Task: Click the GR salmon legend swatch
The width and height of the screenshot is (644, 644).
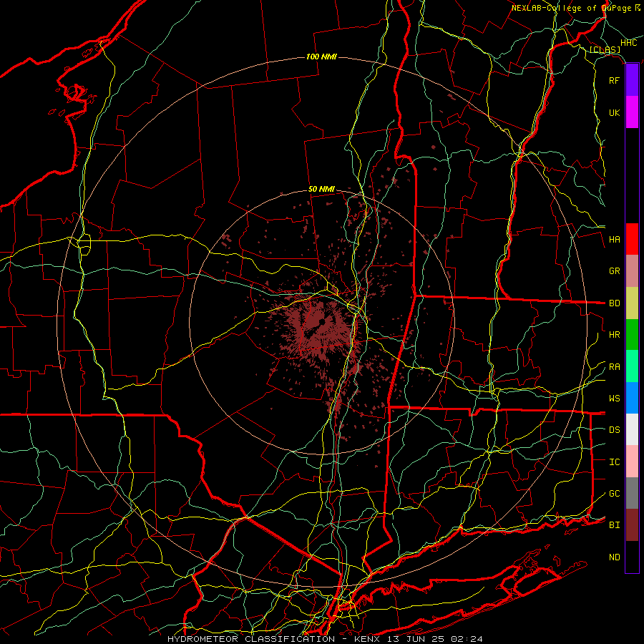Action: pyautogui.click(x=632, y=271)
